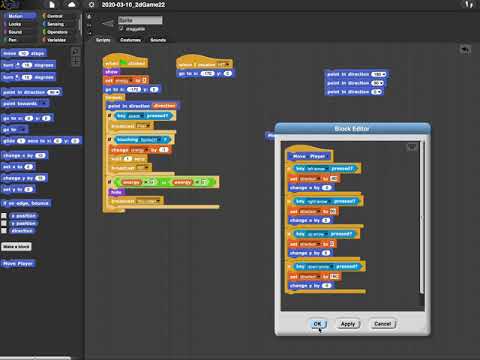This screenshot has height=360, width=480.
Task: Click the wait 1 secs block
Action: pos(128,159)
